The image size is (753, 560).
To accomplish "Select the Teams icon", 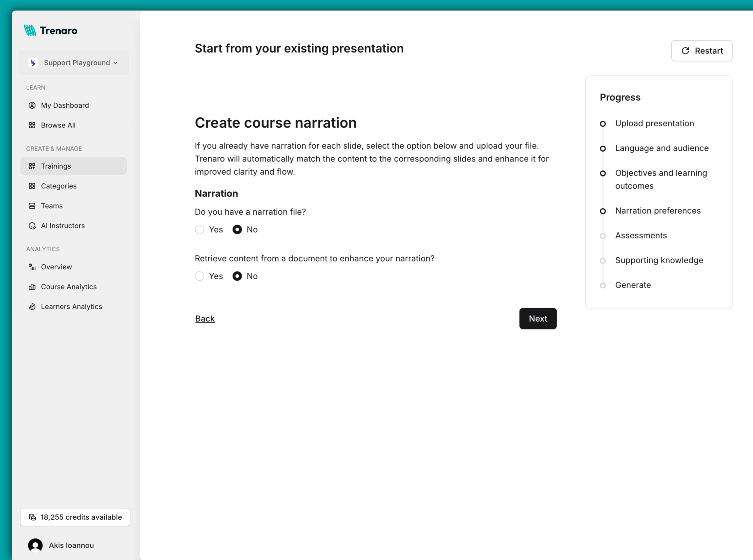I will point(32,206).
